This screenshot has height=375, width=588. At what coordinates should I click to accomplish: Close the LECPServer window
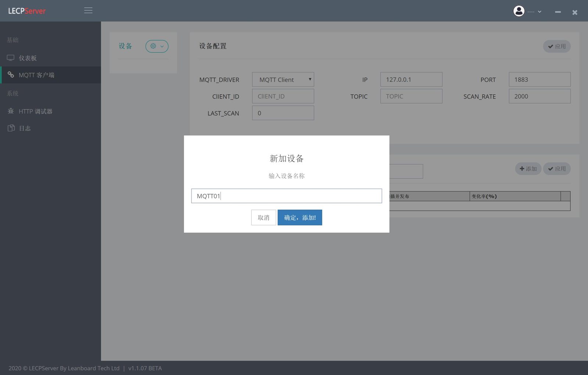(575, 12)
